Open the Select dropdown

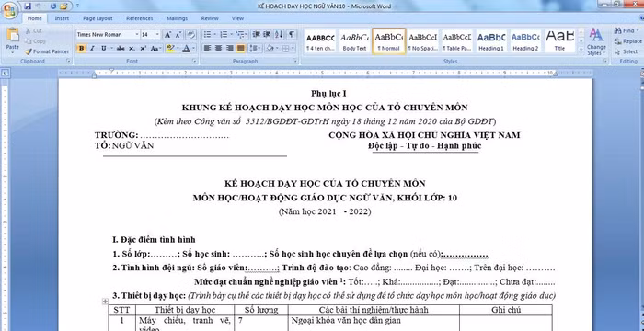click(627, 51)
